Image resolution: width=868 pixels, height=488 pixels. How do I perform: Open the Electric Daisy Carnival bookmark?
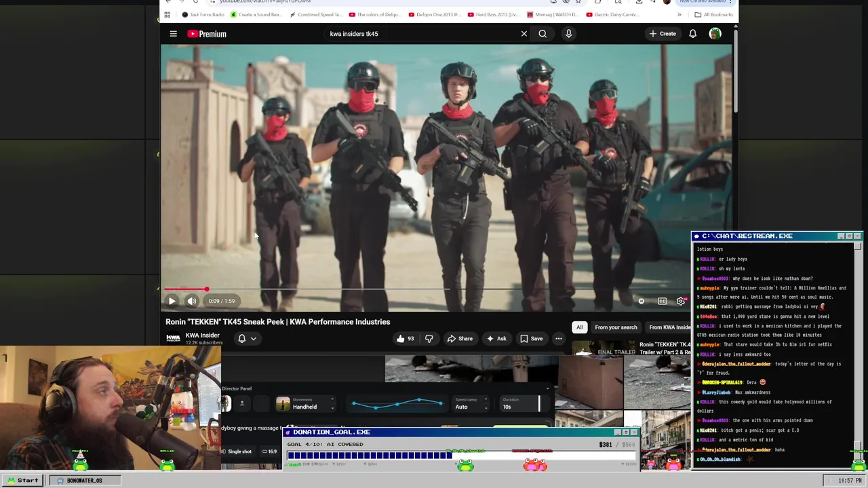point(612,14)
